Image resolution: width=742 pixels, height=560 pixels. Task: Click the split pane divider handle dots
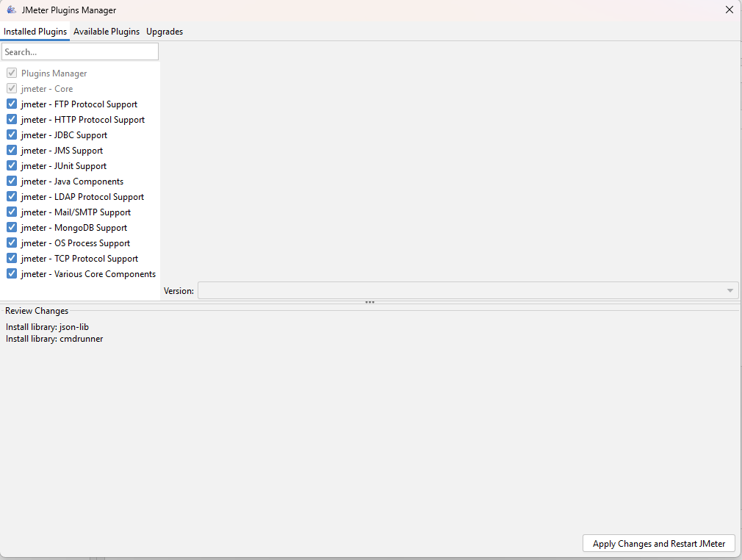(x=370, y=302)
